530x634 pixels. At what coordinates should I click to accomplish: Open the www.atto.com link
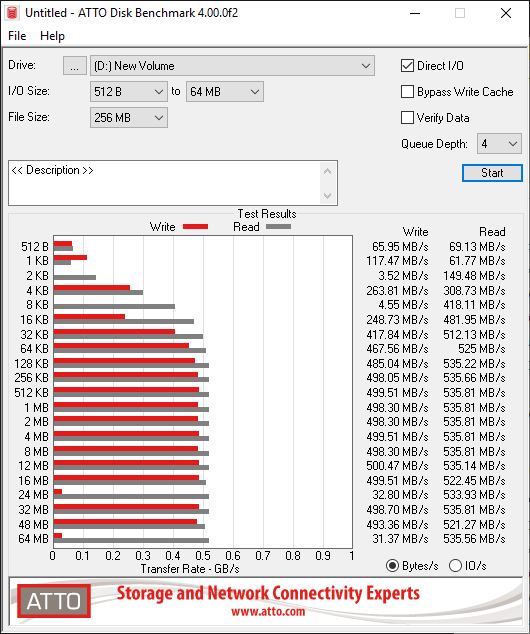(268, 611)
